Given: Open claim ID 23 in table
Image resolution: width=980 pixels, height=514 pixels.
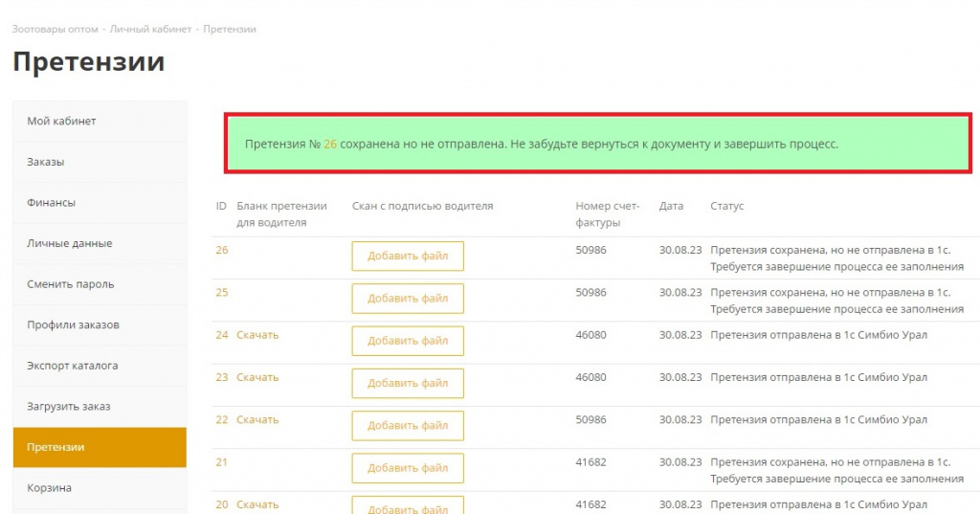Looking at the screenshot, I should pos(222,377).
